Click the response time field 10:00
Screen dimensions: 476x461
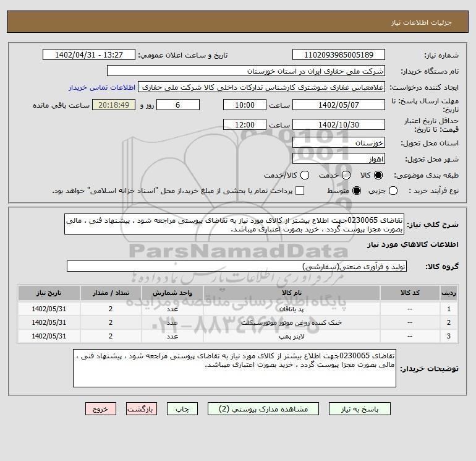[245, 105]
